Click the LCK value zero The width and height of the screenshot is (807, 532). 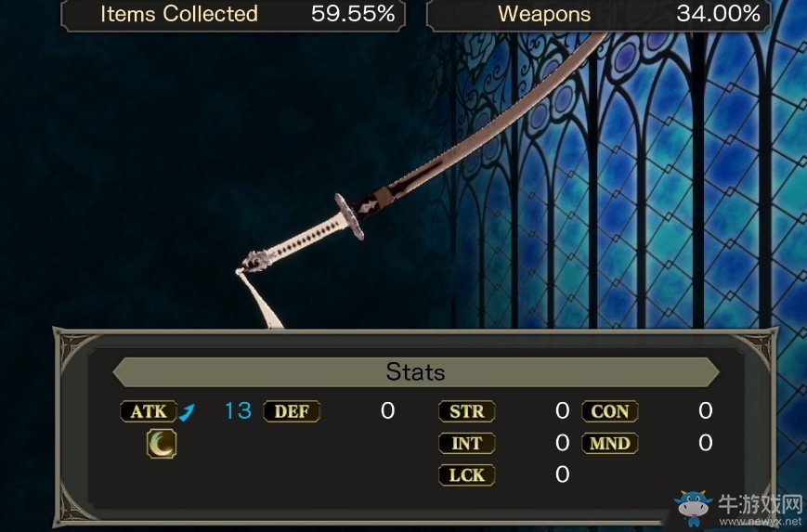[563, 474]
